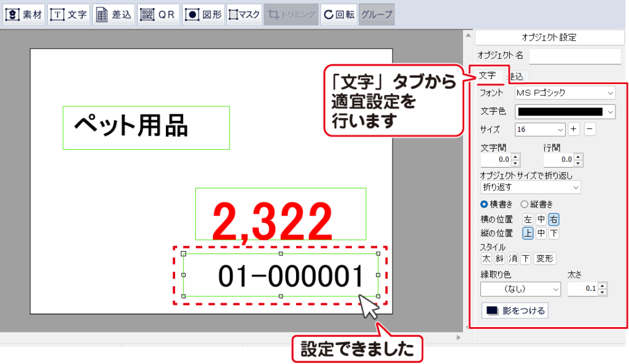Increase font size with plus button
The image size is (629, 364).
coord(573,130)
